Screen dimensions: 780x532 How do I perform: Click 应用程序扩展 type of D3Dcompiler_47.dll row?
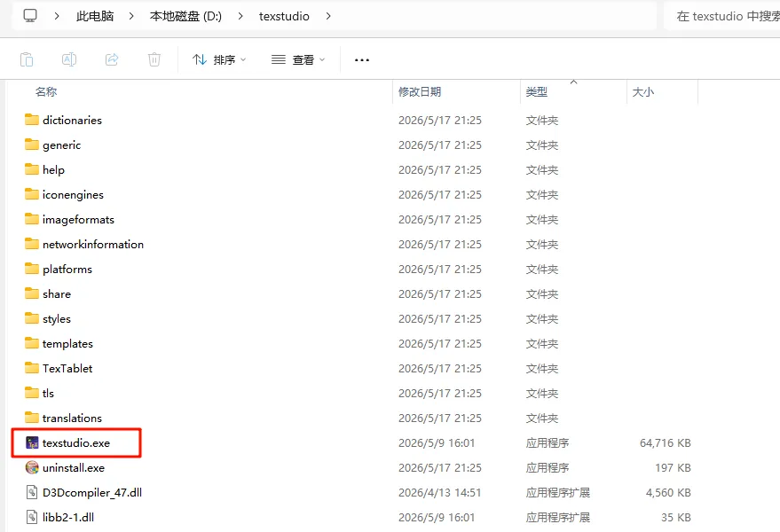click(557, 492)
